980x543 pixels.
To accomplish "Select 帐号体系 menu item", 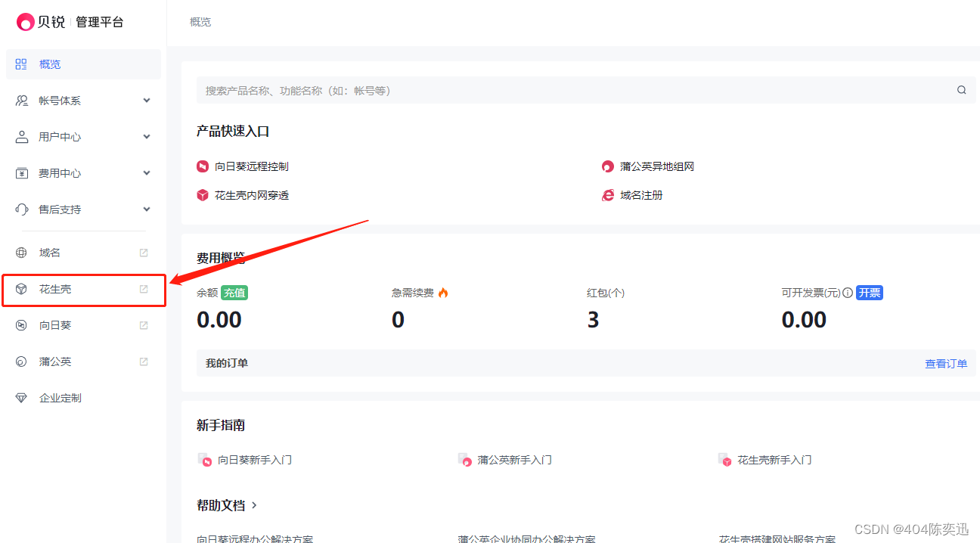I will [83, 101].
